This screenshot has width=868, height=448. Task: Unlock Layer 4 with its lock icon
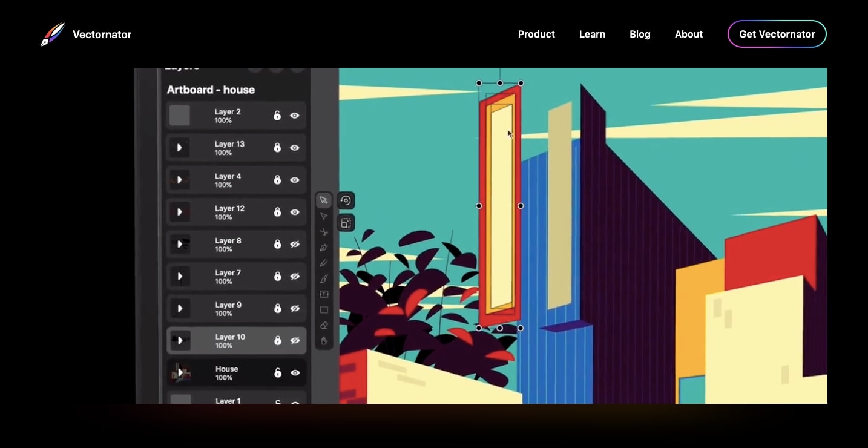[x=277, y=180]
